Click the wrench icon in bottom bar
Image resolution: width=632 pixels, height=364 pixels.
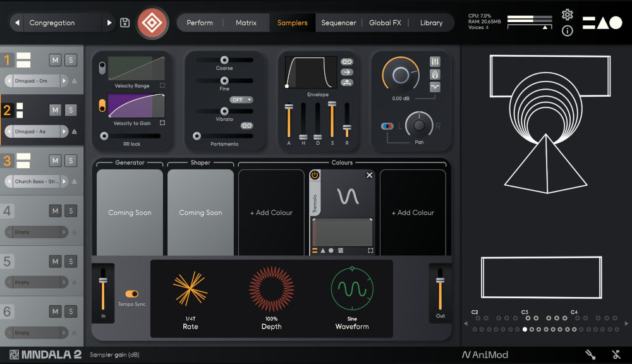[x=590, y=355]
